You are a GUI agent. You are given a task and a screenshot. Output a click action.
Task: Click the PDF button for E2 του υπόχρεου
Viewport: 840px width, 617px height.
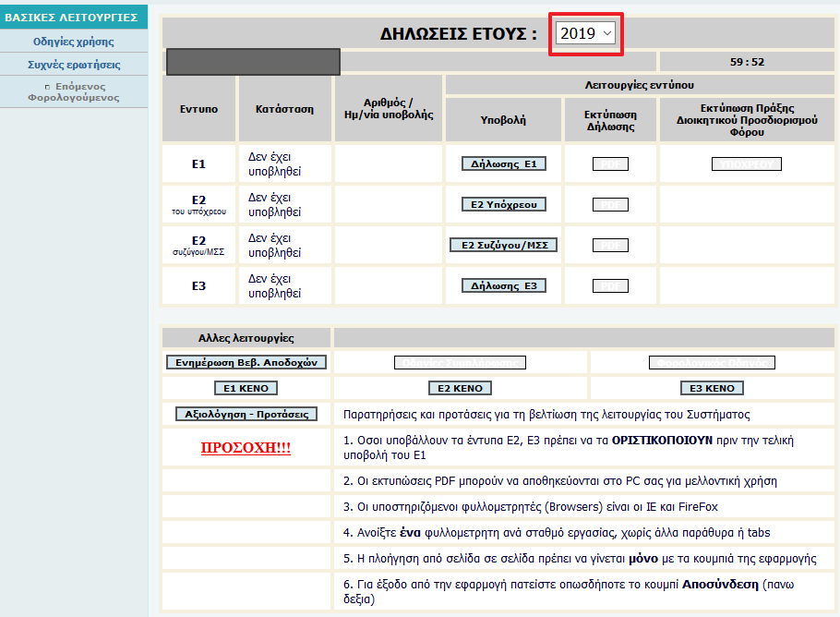tap(610, 205)
